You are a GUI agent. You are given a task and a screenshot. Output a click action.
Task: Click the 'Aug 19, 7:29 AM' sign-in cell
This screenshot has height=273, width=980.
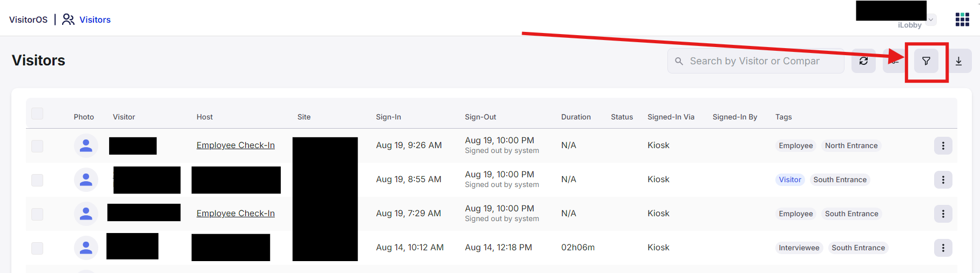(x=408, y=214)
